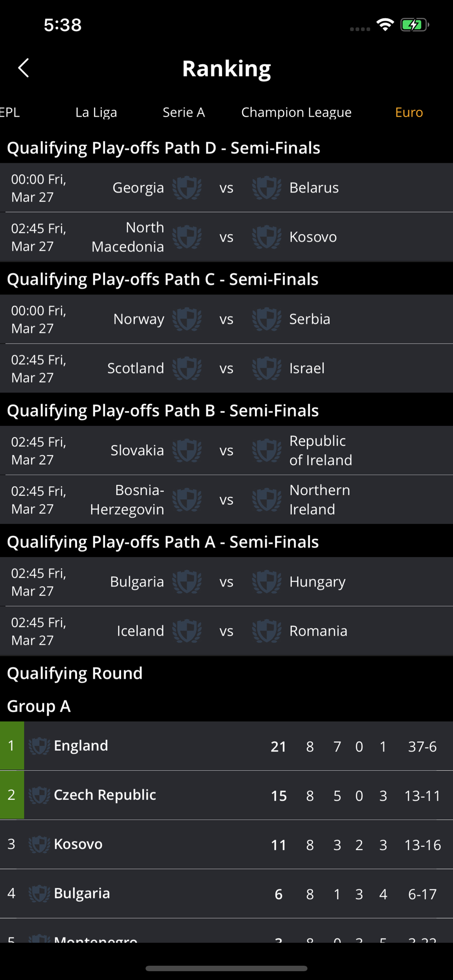Switch to the Serie A tab
This screenshot has height=980, width=453.
[184, 112]
